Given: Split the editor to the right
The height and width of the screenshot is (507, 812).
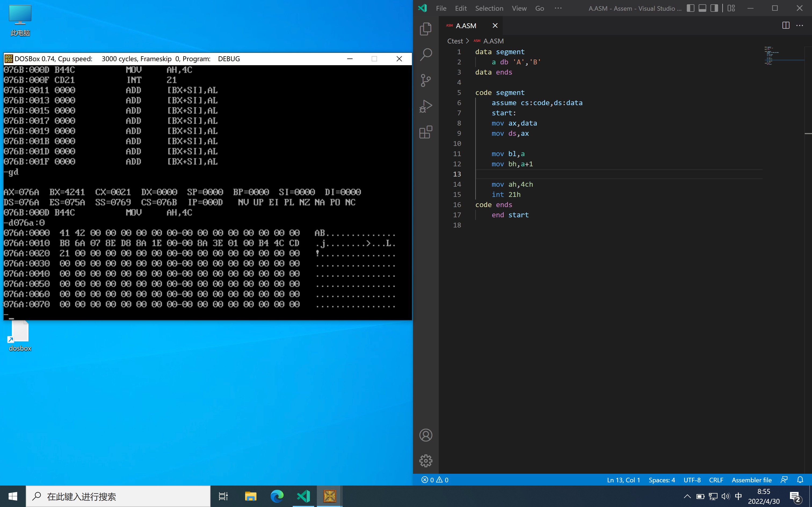Looking at the screenshot, I should (x=785, y=25).
